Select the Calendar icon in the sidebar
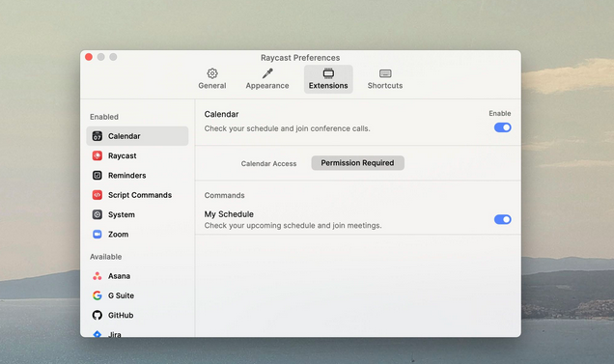 (98, 136)
